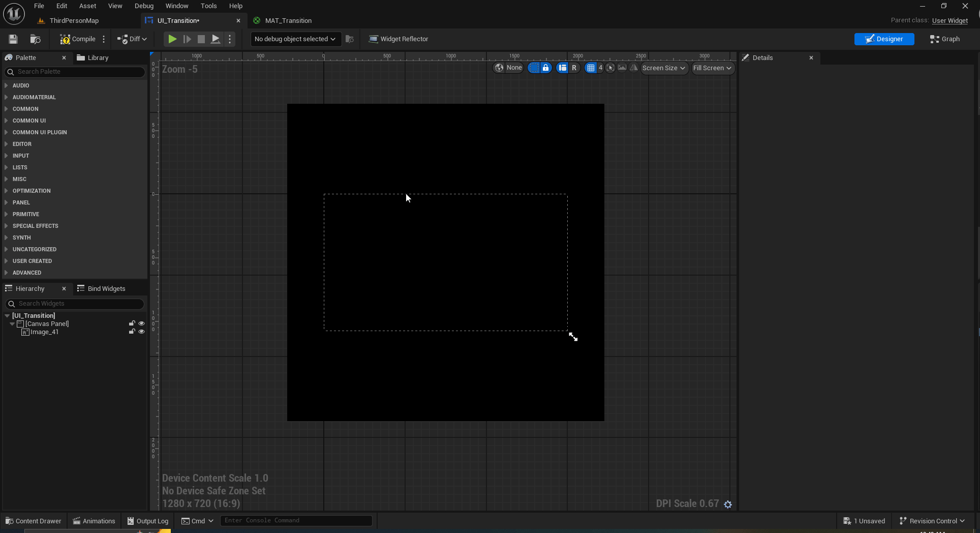Image resolution: width=980 pixels, height=533 pixels.
Task: Open the grid snap size 4 setting
Action: click(600, 68)
